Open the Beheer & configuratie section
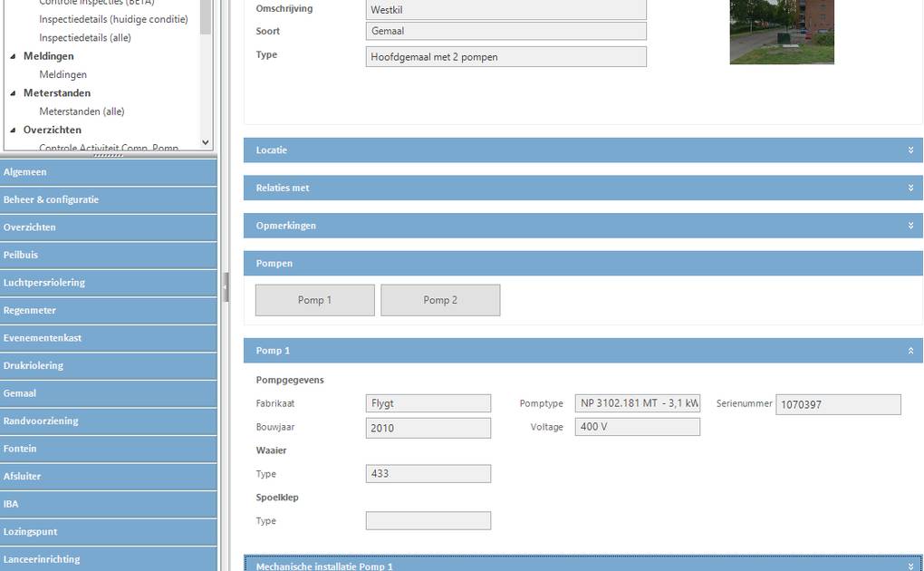This screenshot has height=571, width=924. (x=109, y=199)
